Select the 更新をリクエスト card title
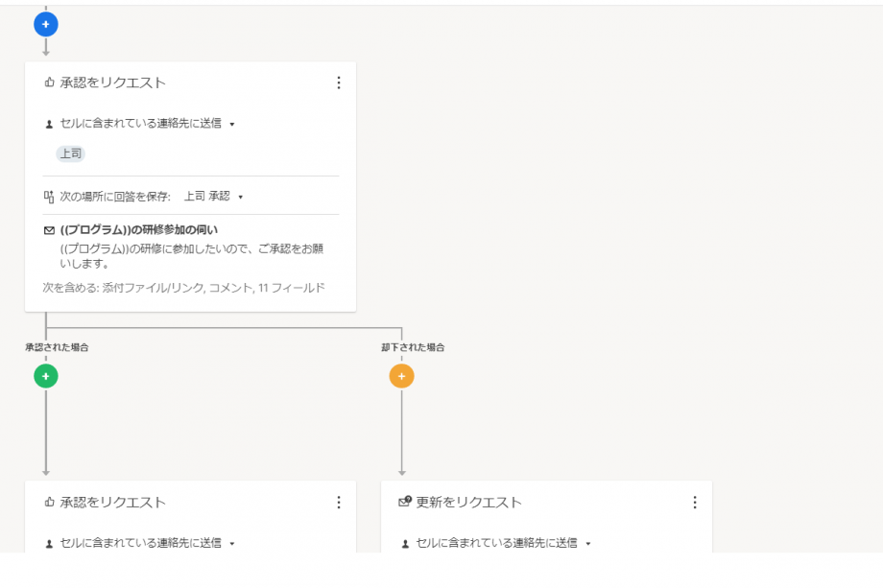This screenshot has width=883, height=588. [x=468, y=503]
